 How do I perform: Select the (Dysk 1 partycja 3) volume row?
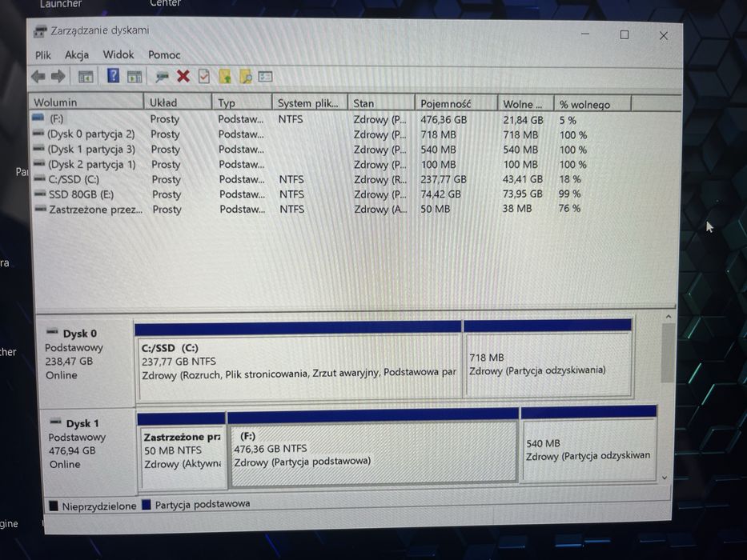point(310,150)
